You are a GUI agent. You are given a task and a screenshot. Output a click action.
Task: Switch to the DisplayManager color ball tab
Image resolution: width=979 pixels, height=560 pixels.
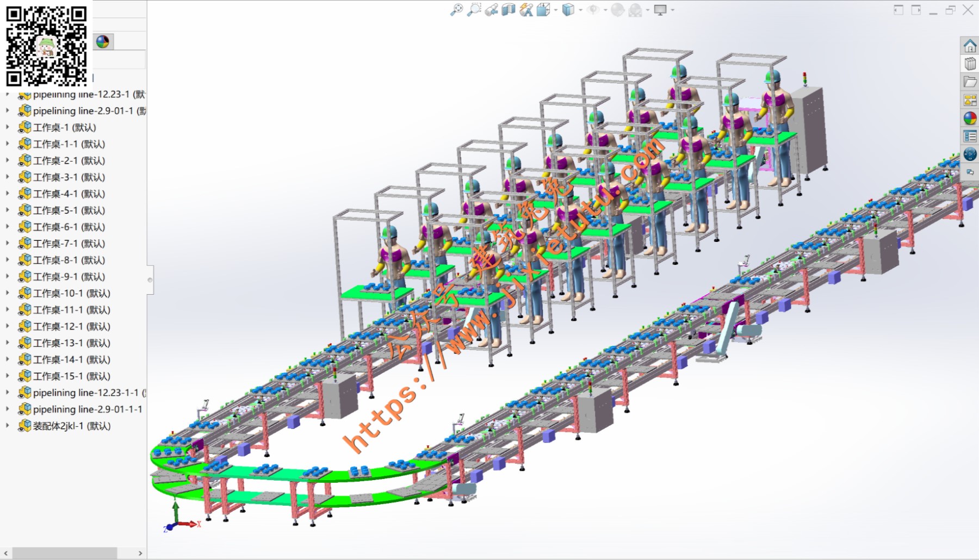(102, 42)
